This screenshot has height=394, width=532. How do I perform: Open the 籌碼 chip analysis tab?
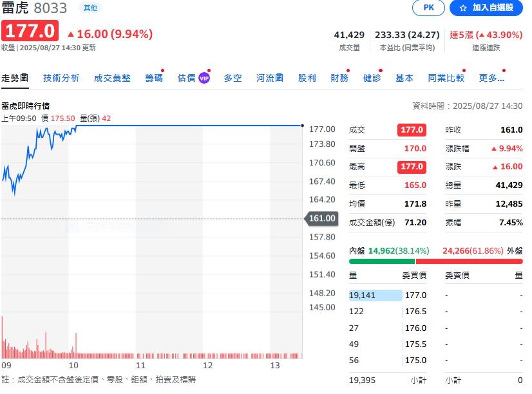(x=154, y=77)
